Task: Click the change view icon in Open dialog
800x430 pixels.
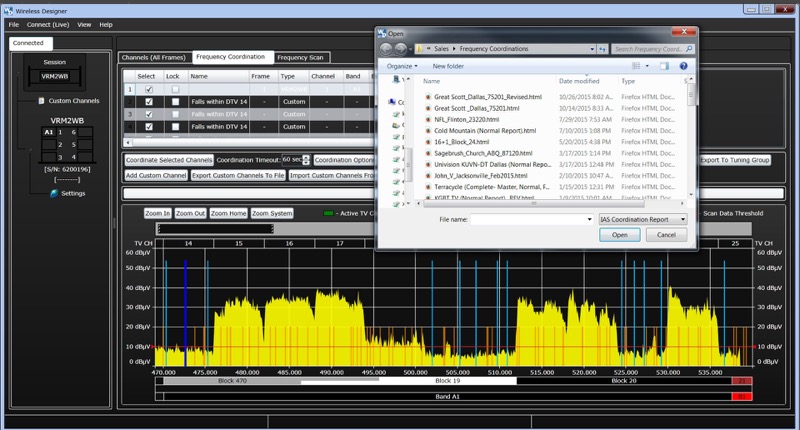Action: (x=636, y=66)
